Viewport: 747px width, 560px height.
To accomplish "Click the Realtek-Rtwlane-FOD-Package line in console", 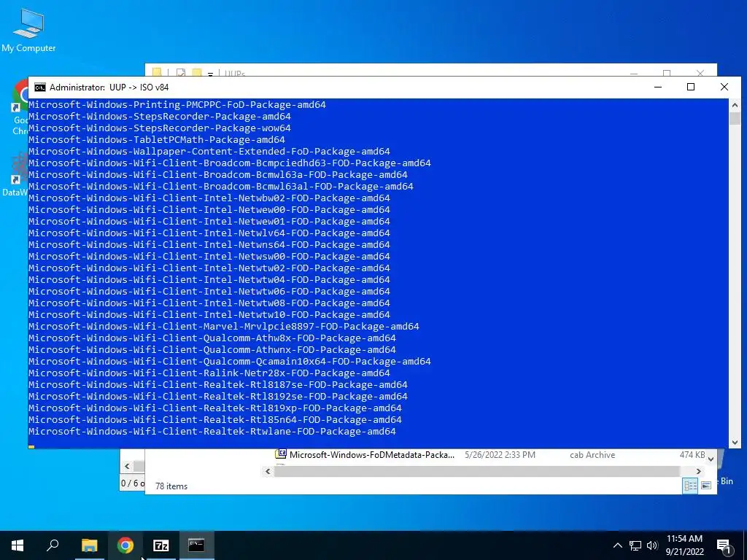I will tap(212, 432).
